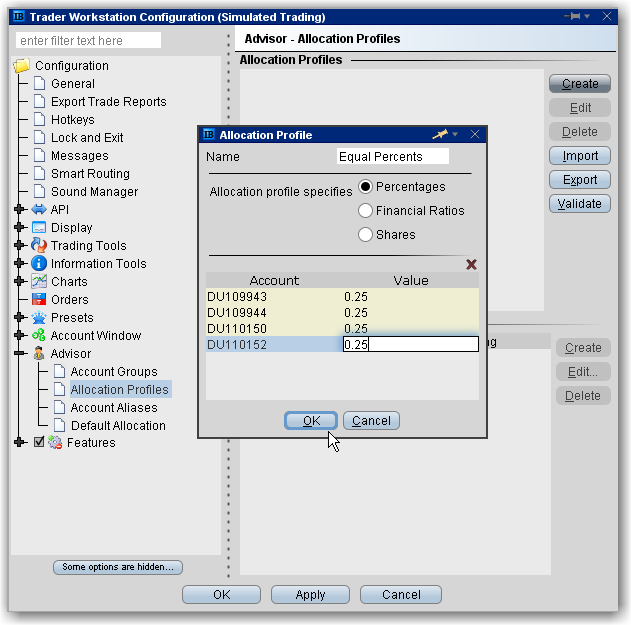
Task: Toggle the Features checkbox in tree
Action: pos(39,442)
